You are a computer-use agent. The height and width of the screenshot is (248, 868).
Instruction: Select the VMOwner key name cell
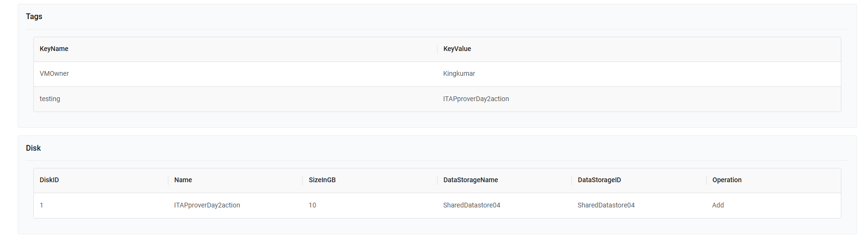(x=54, y=73)
